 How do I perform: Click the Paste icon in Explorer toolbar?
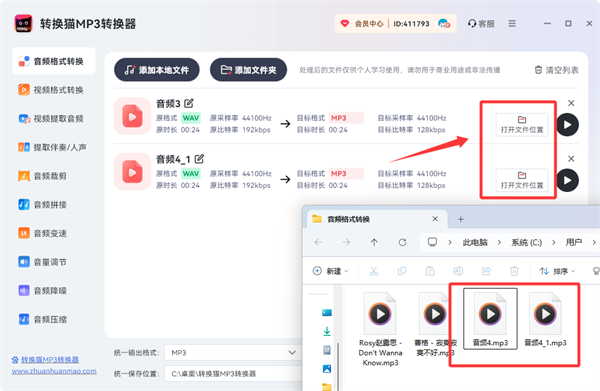[x=430, y=271]
